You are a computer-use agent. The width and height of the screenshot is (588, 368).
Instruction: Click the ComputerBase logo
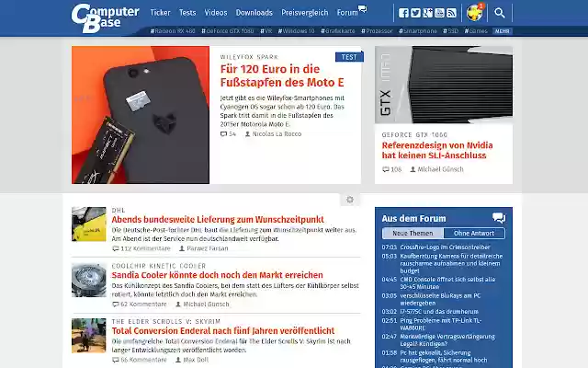click(x=105, y=18)
